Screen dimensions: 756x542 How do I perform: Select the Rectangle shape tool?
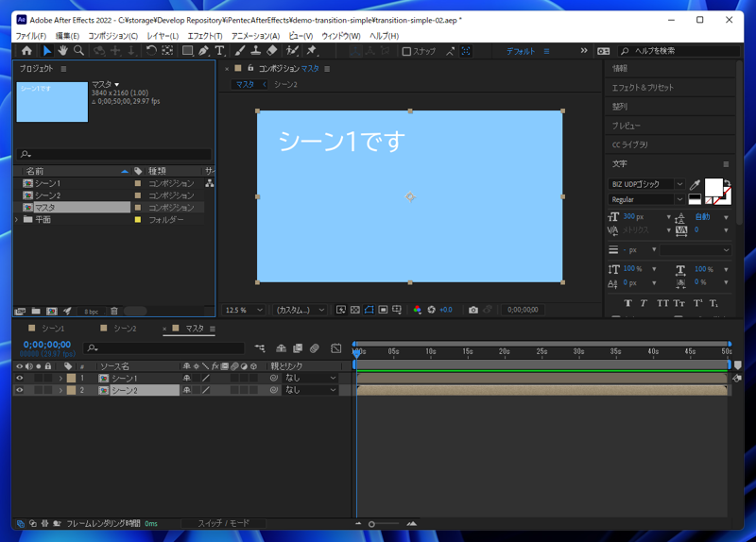pos(187,51)
